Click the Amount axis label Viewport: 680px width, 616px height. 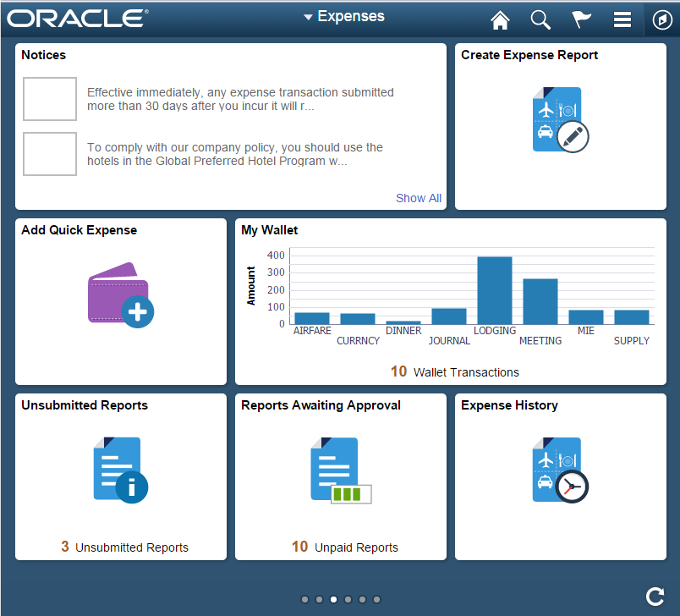point(250,286)
